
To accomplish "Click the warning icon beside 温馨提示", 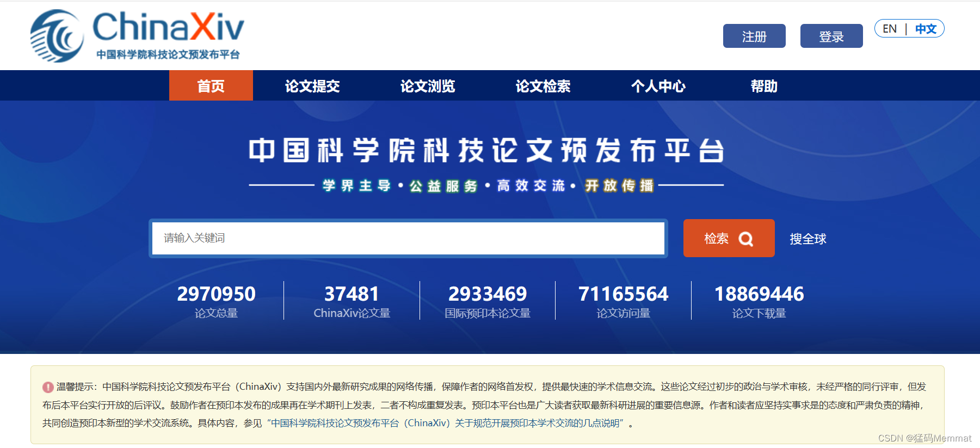I will point(48,387).
